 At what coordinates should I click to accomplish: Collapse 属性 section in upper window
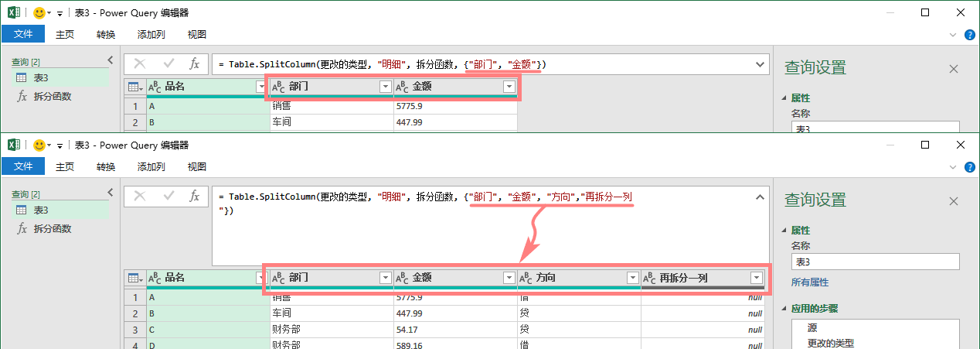(x=785, y=98)
